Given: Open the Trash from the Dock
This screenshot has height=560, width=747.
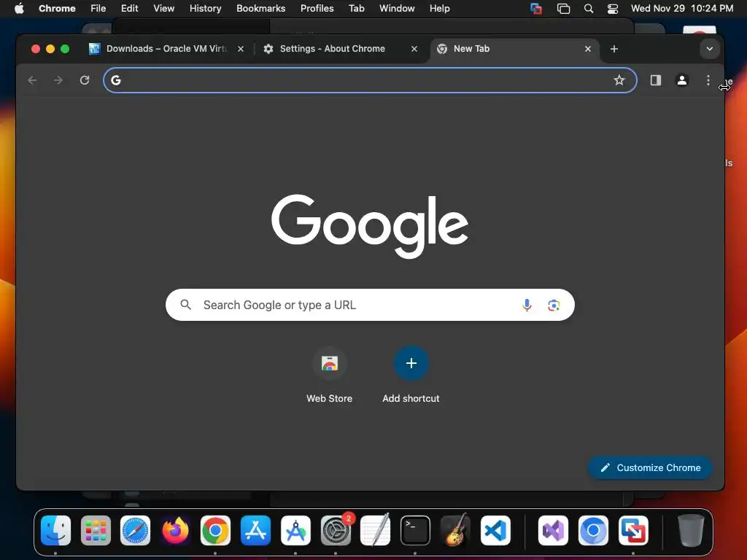Looking at the screenshot, I should tap(691, 531).
